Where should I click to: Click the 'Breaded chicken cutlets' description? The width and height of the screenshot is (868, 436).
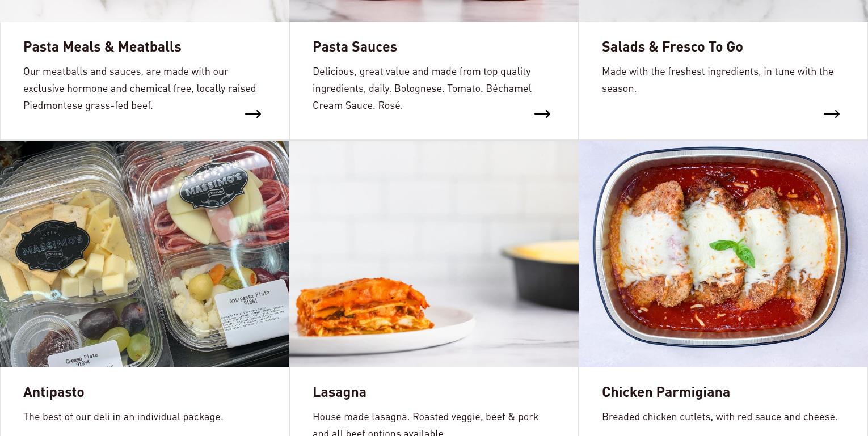point(720,416)
